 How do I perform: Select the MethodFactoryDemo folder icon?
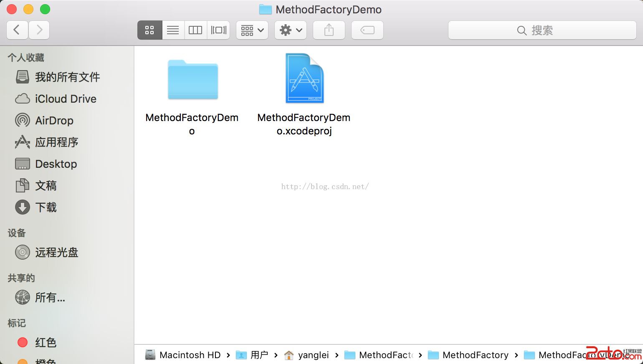coord(193,80)
